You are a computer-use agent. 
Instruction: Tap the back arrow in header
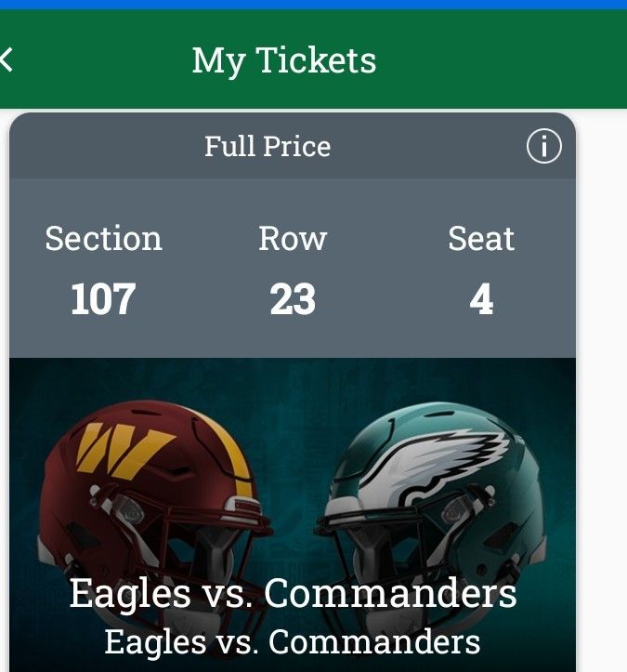pos(7,61)
